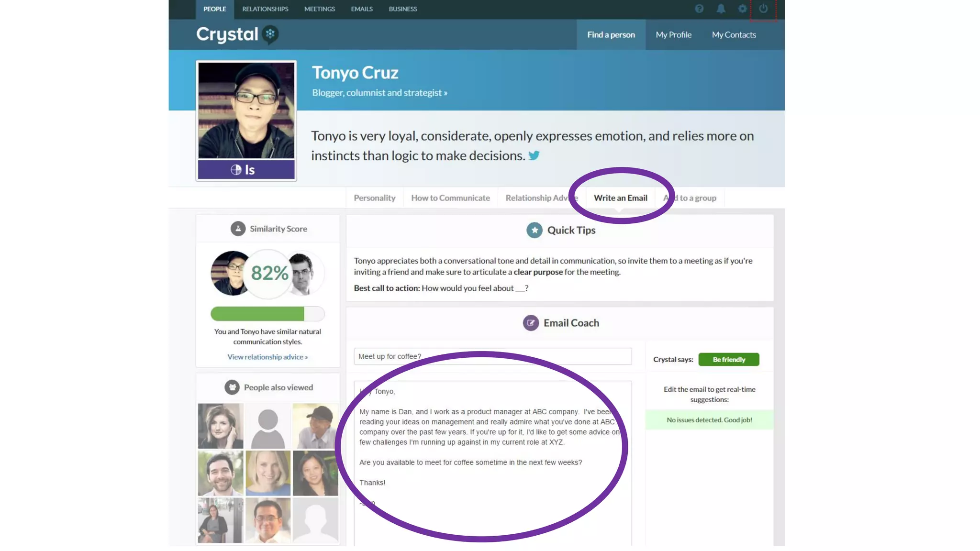Click the Tonyo Cruz name heading
The height and width of the screenshot is (551, 980).
click(x=355, y=73)
